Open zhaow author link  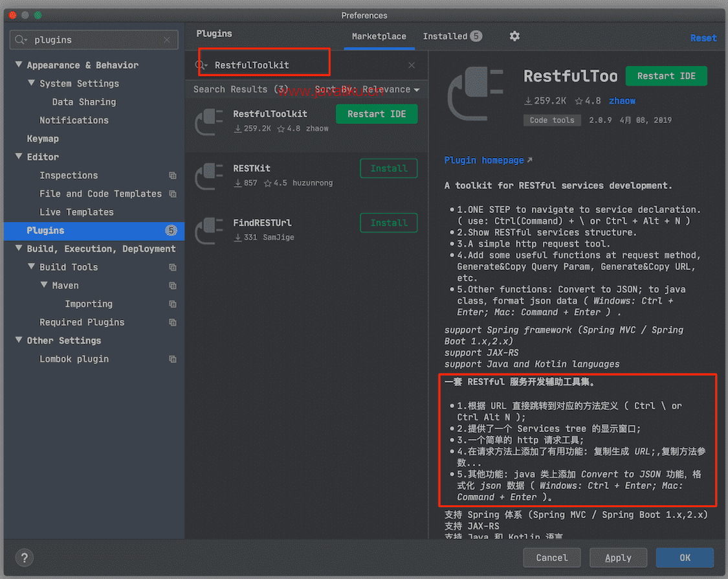[622, 101]
